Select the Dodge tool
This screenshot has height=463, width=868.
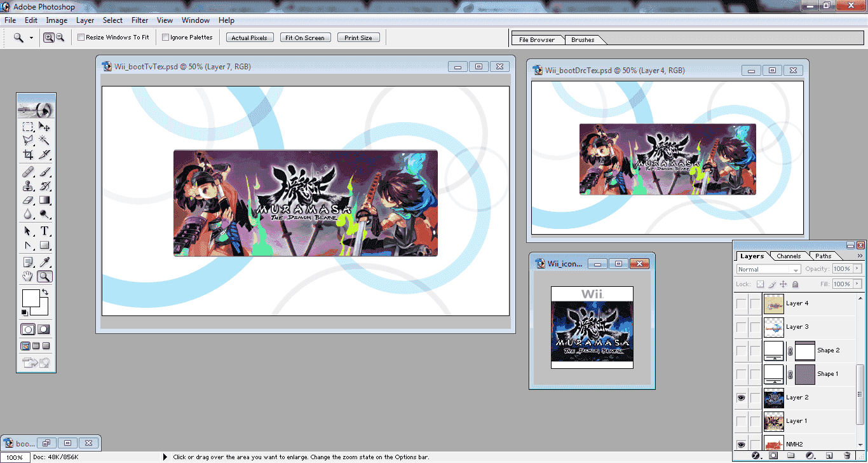[44, 214]
